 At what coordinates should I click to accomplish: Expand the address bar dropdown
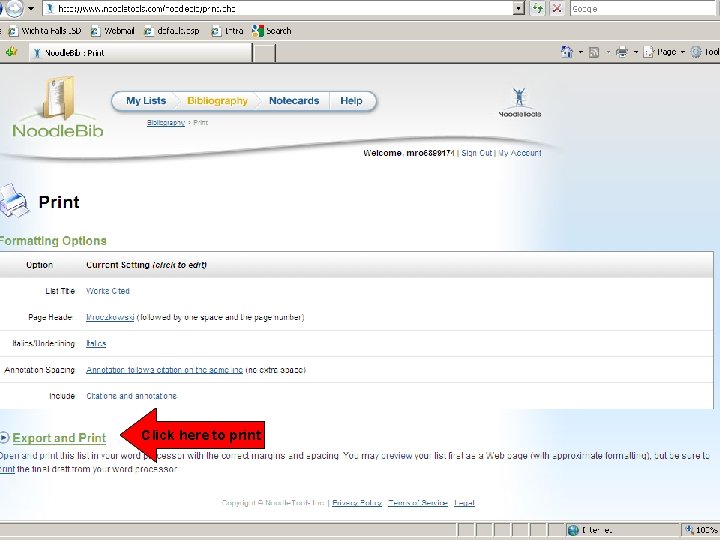[518, 8]
